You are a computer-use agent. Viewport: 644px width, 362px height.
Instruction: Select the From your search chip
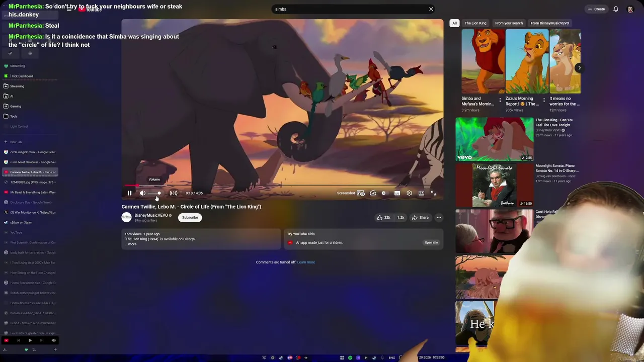(509, 23)
